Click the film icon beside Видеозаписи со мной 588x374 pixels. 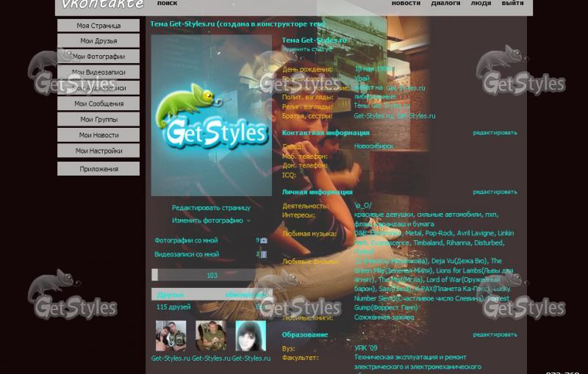coord(264,254)
